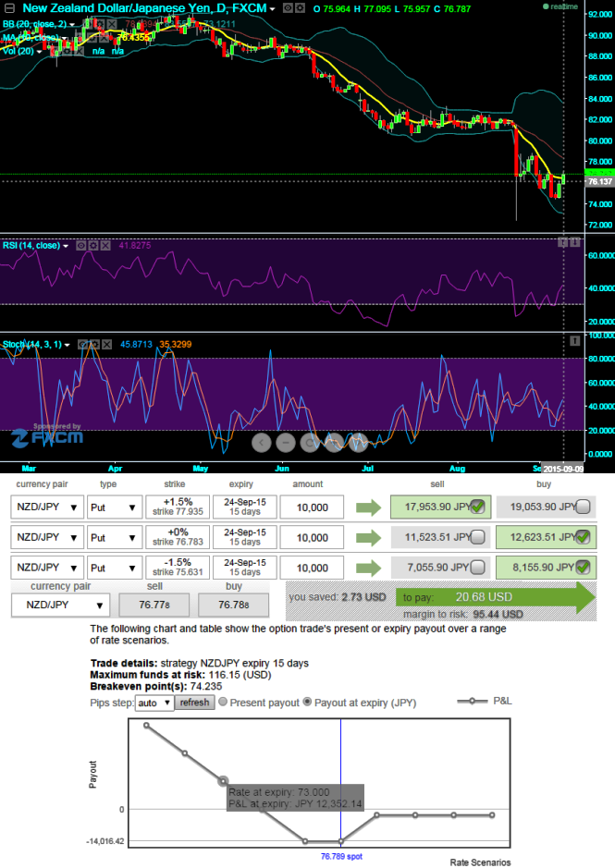Click the chart scroll-left navigation button

point(262,442)
